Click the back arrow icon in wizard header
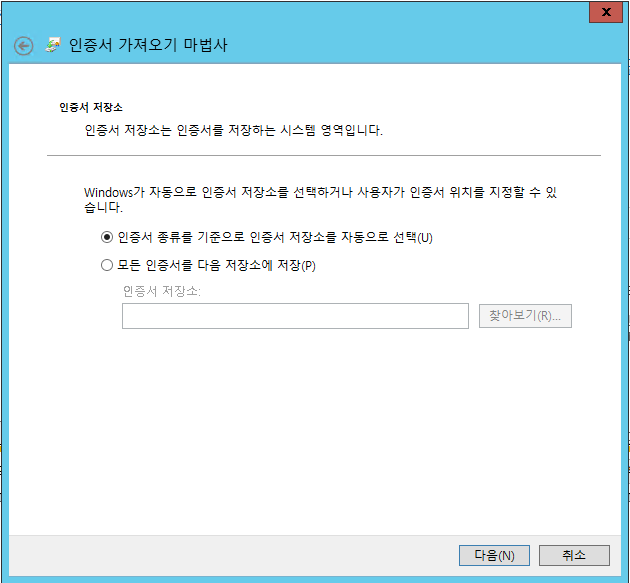 23,46
